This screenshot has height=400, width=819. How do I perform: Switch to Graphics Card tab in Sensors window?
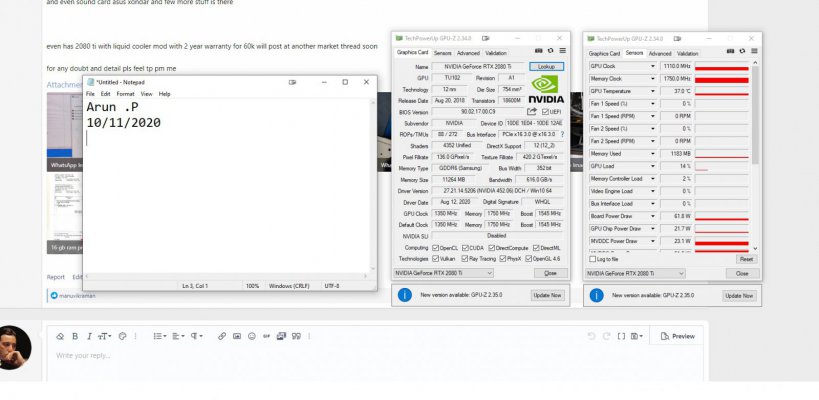(x=604, y=53)
